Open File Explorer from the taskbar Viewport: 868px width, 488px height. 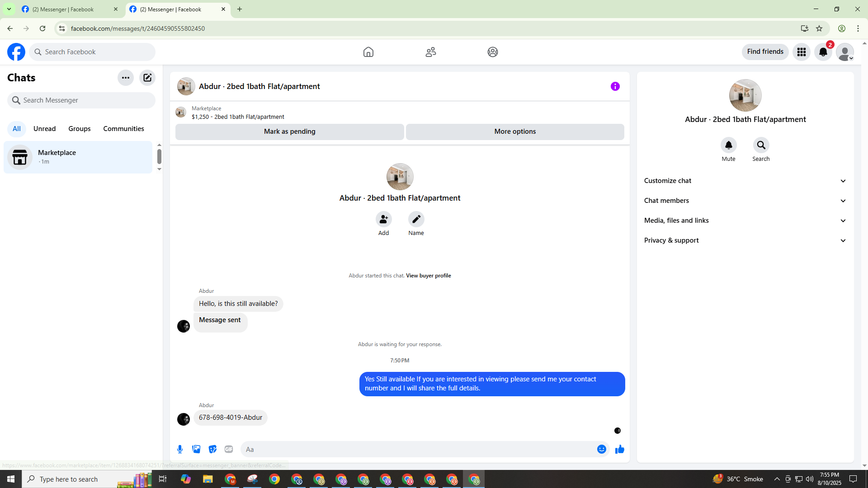coord(208,479)
